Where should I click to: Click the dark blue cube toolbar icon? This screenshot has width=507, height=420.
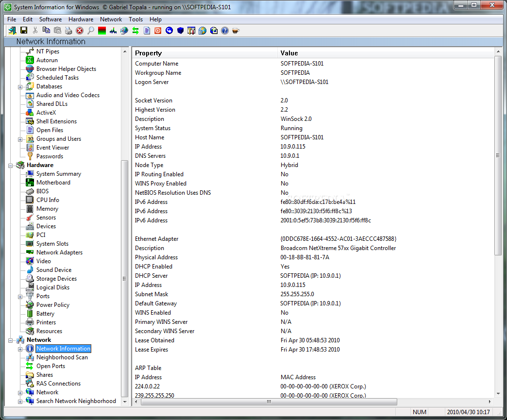tap(181, 31)
